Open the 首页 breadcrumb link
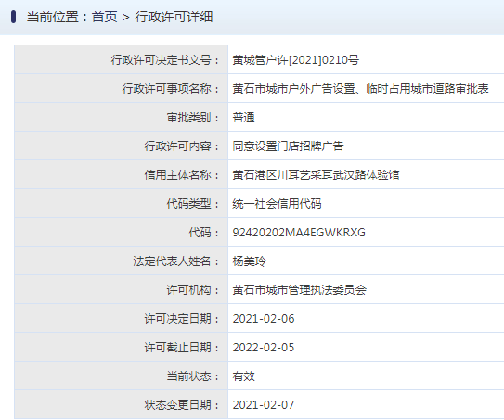The height and width of the screenshot is (420, 504). tap(105, 17)
